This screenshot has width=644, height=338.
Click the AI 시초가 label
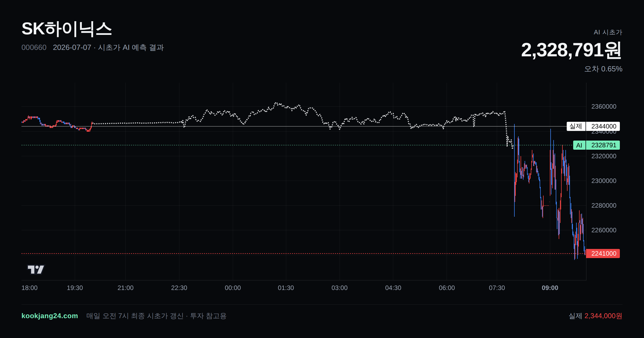tap(608, 32)
